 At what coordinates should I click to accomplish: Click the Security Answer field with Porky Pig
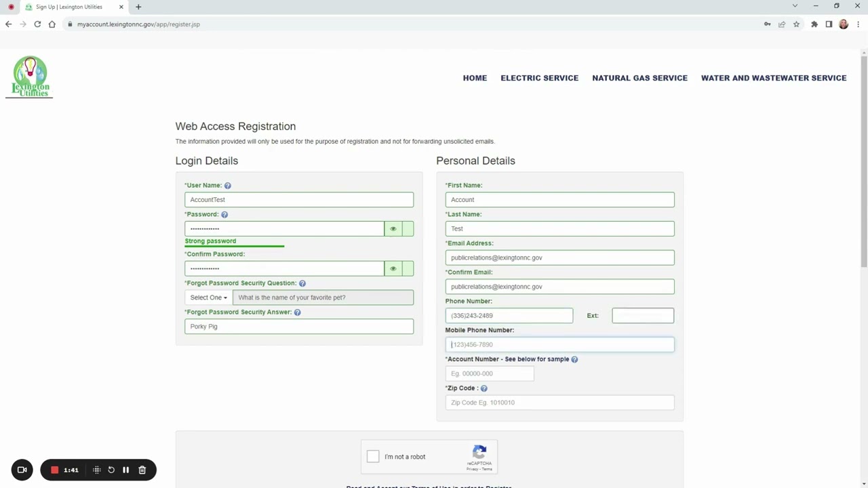[x=299, y=327]
